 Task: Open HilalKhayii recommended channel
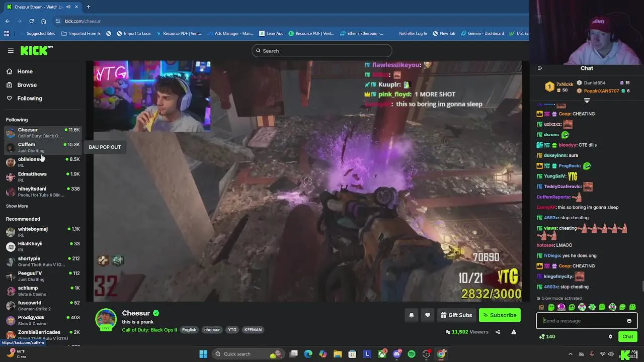point(43,246)
